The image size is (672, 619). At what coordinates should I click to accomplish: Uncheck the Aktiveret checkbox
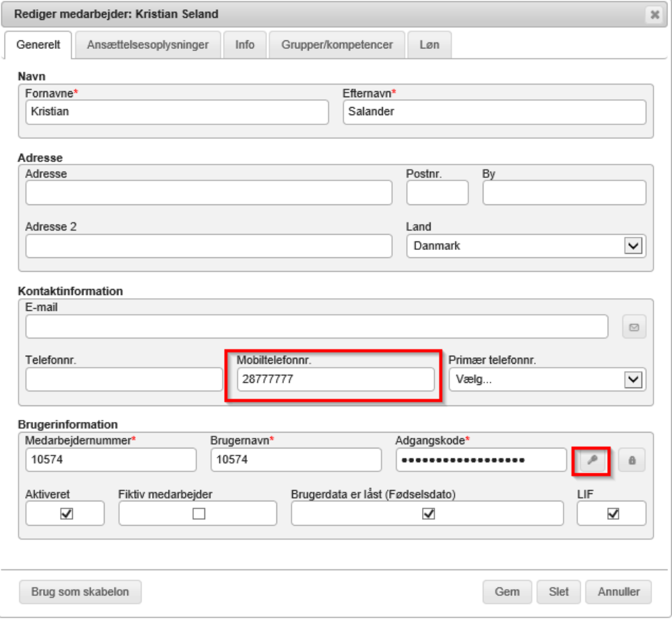66,513
